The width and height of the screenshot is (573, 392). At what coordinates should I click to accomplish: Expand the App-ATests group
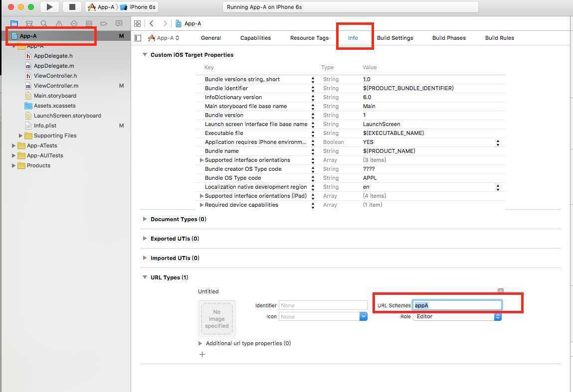13,145
